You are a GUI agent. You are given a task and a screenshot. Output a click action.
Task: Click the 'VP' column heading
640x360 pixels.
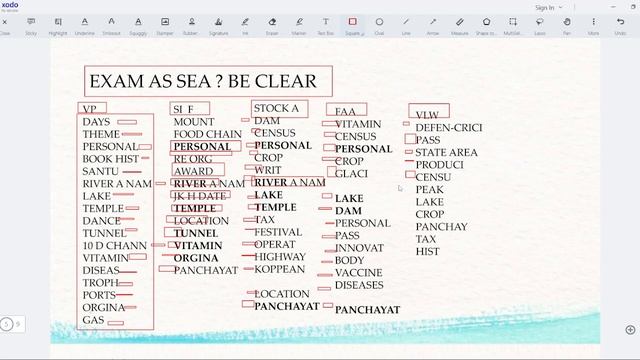click(x=89, y=109)
